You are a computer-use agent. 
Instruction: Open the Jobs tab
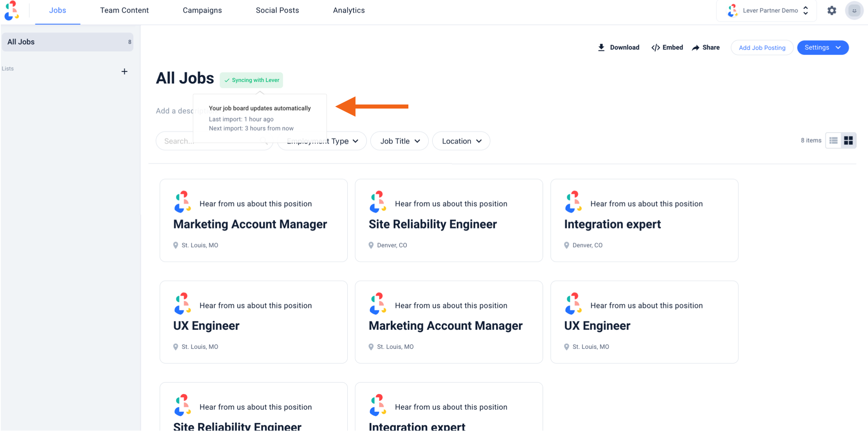(x=57, y=11)
